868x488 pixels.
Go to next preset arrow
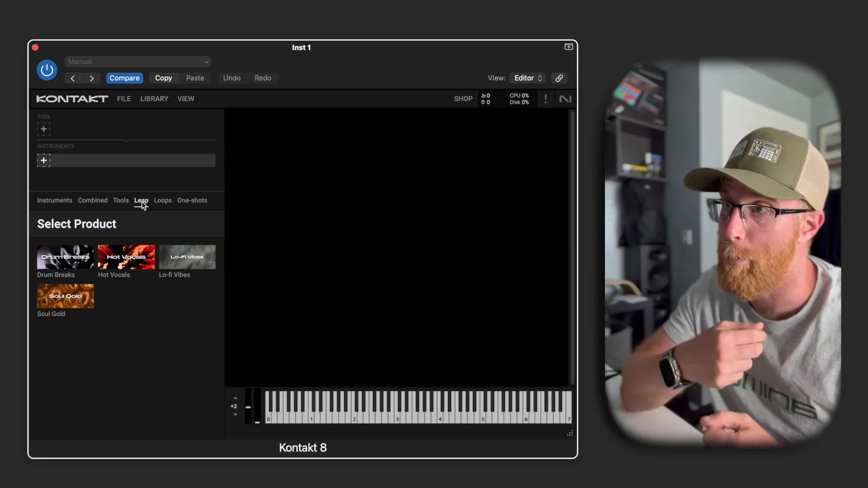coord(91,78)
